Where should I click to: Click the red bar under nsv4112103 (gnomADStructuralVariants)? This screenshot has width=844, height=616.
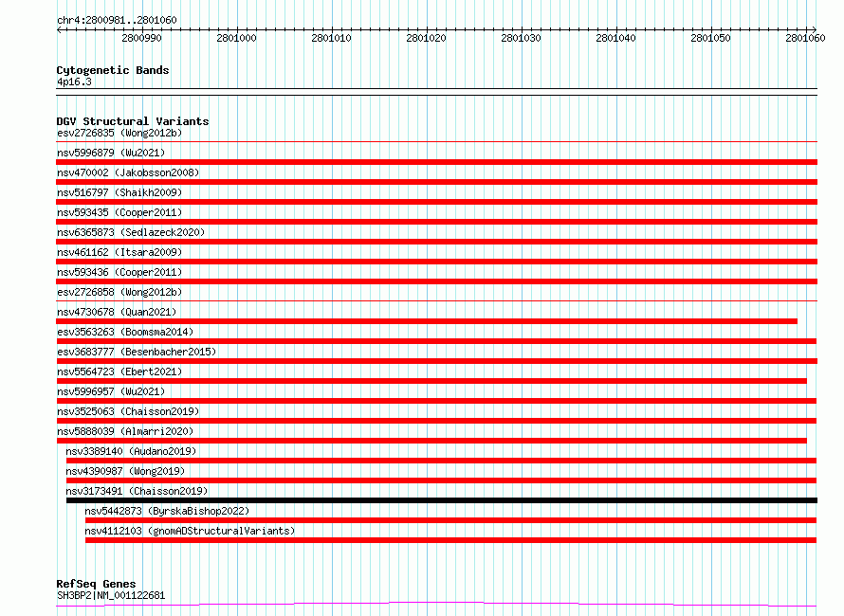(x=451, y=540)
